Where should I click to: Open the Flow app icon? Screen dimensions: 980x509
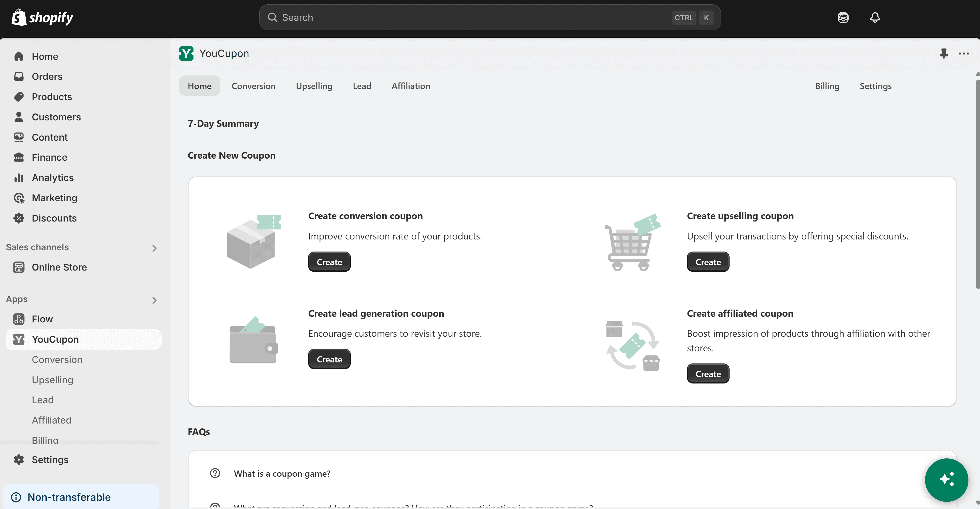19,319
